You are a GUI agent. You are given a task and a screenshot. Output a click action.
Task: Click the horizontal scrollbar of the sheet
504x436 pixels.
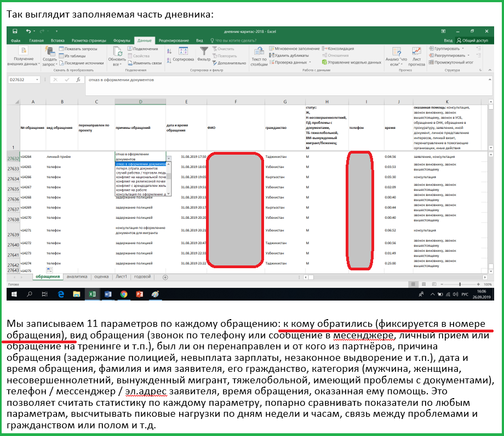(396, 277)
